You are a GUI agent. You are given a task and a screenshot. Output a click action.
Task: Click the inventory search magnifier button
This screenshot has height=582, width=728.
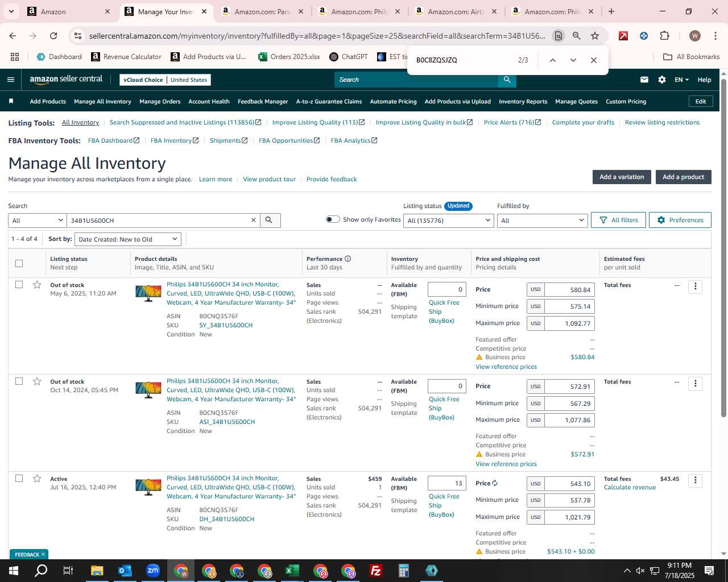pyautogui.click(x=270, y=220)
